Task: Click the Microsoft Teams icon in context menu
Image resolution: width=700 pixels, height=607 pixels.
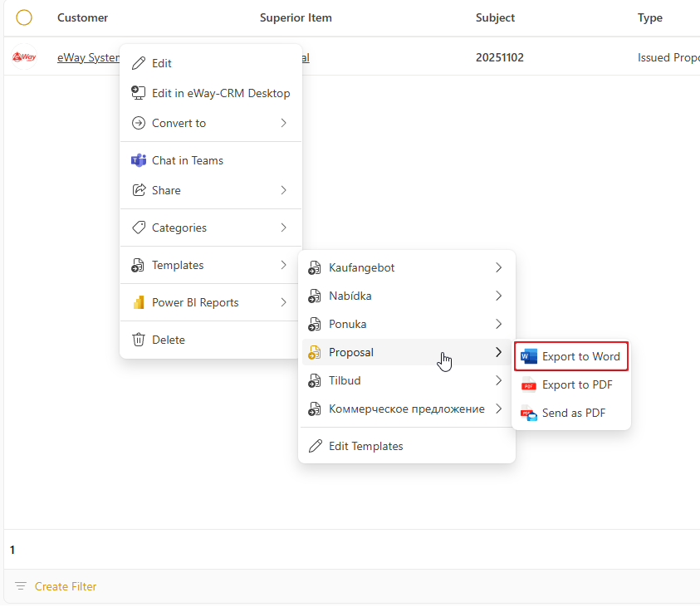Action: [x=139, y=161]
